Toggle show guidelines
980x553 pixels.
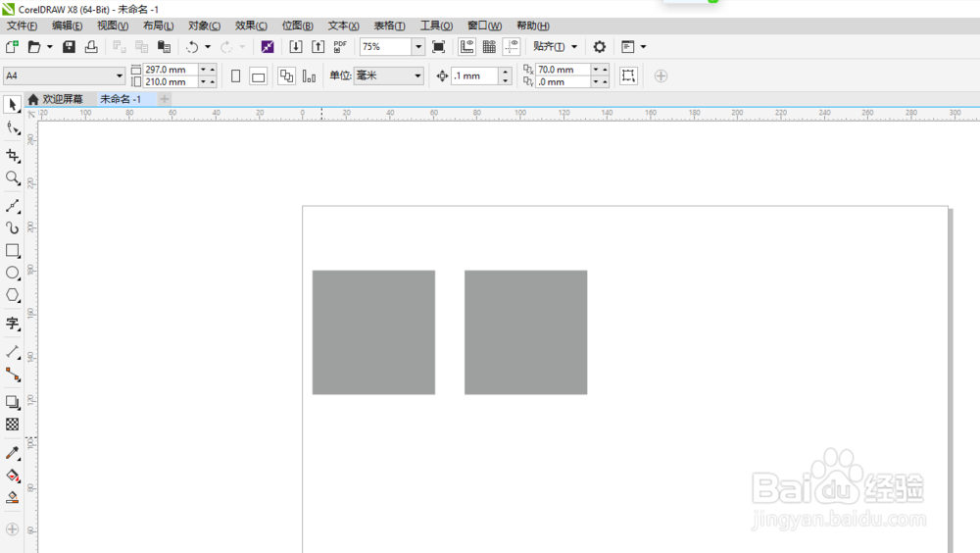pyautogui.click(x=512, y=47)
